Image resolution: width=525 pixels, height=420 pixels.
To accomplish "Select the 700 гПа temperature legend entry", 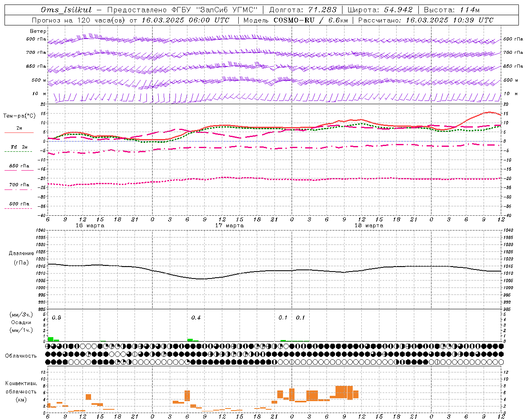I will [x=19, y=185].
